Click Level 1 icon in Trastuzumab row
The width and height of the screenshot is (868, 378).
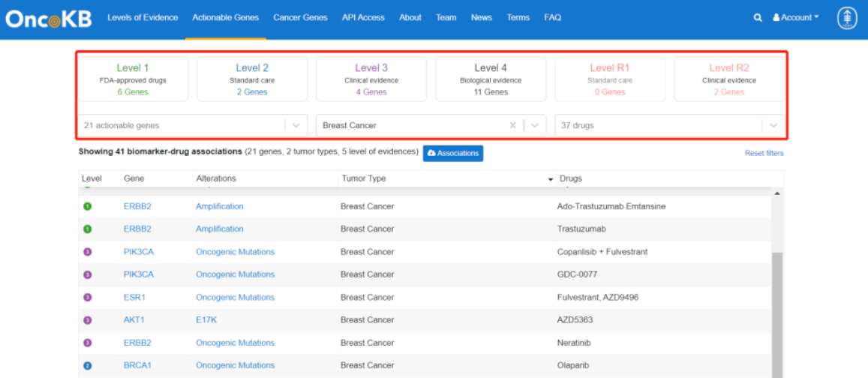(x=87, y=229)
